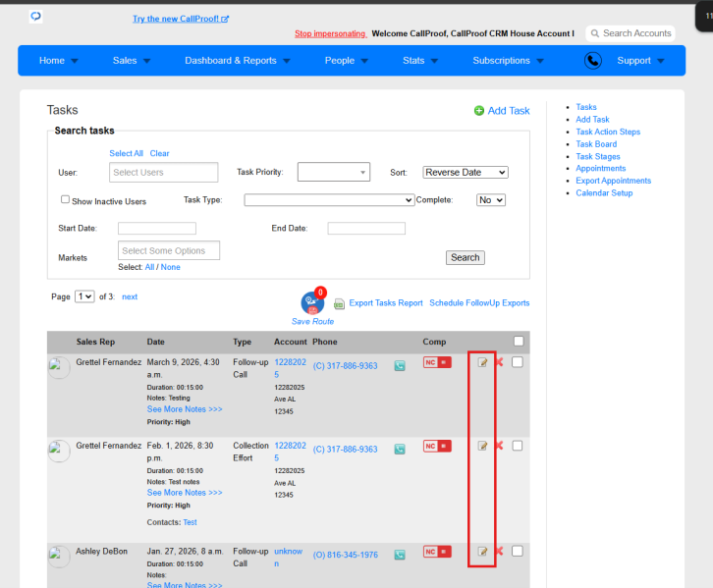Screen dimensions: 713x588
Task: Toggle NC complete switch for Feb. 1 task
Action: tap(437, 446)
